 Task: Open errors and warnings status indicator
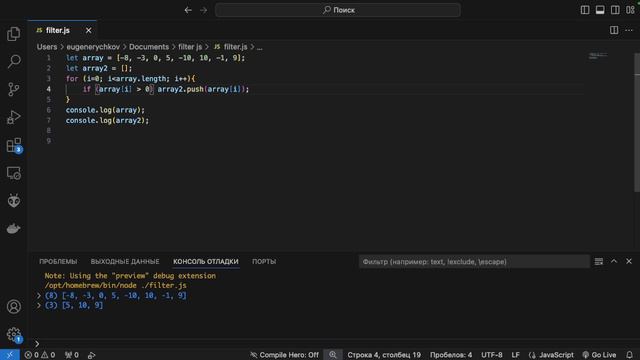click(40, 355)
